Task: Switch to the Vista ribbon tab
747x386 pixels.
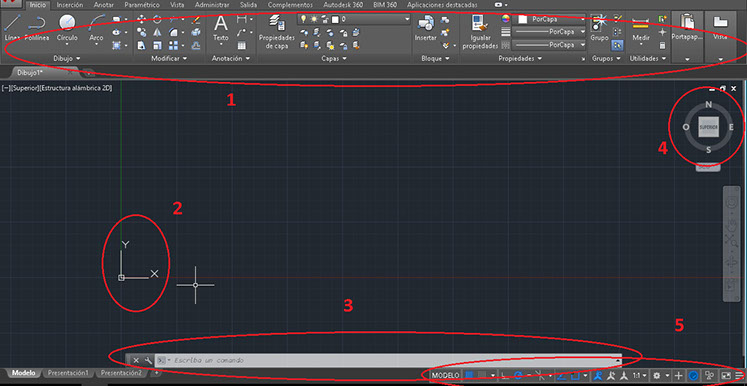Action: pyautogui.click(x=178, y=5)
